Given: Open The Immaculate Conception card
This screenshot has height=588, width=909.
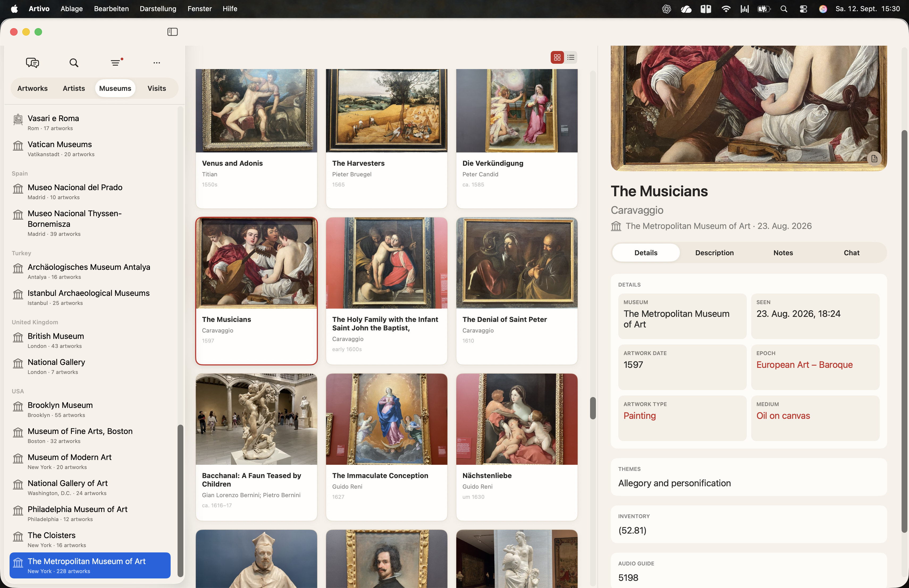Looking at the screenshot, I should [386, 447].
